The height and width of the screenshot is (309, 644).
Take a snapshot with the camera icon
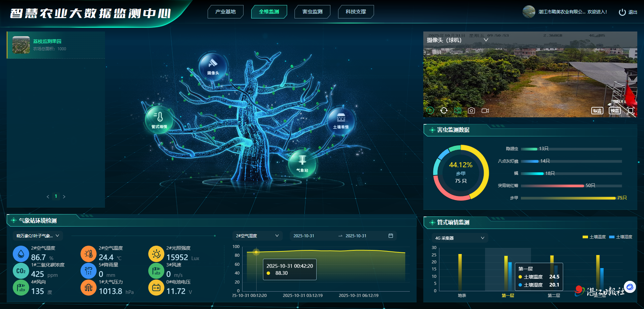click(x=471, y=111)
